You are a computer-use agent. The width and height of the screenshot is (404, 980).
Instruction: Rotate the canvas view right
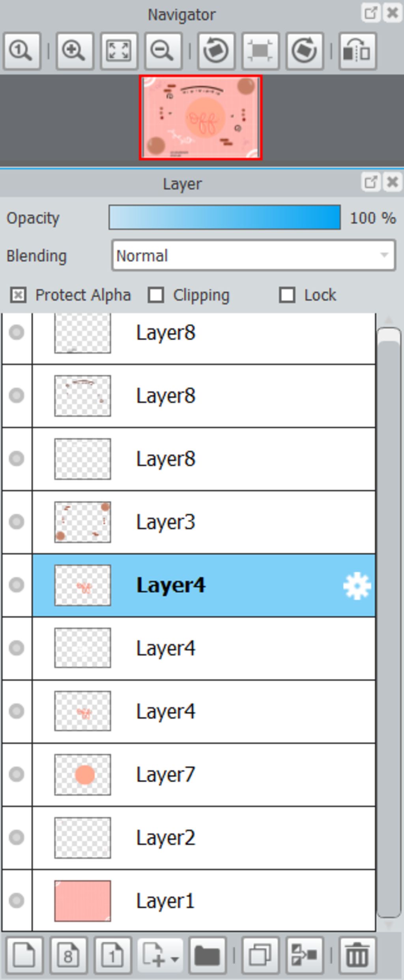click(x=304, y=51)
